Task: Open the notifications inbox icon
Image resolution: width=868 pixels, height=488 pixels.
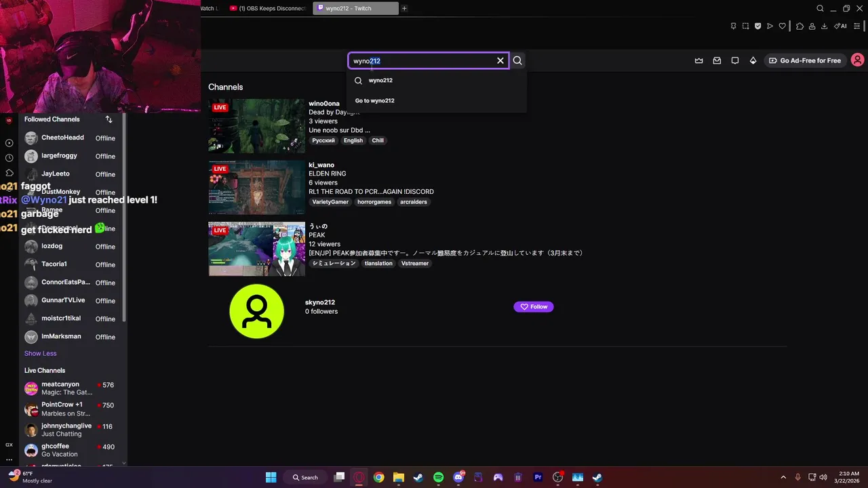Action: [717, 60]
